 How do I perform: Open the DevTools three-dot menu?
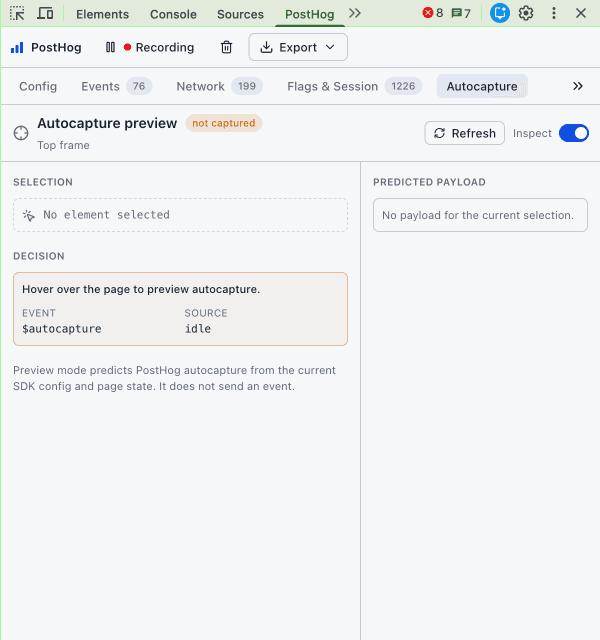pos(553,13)
